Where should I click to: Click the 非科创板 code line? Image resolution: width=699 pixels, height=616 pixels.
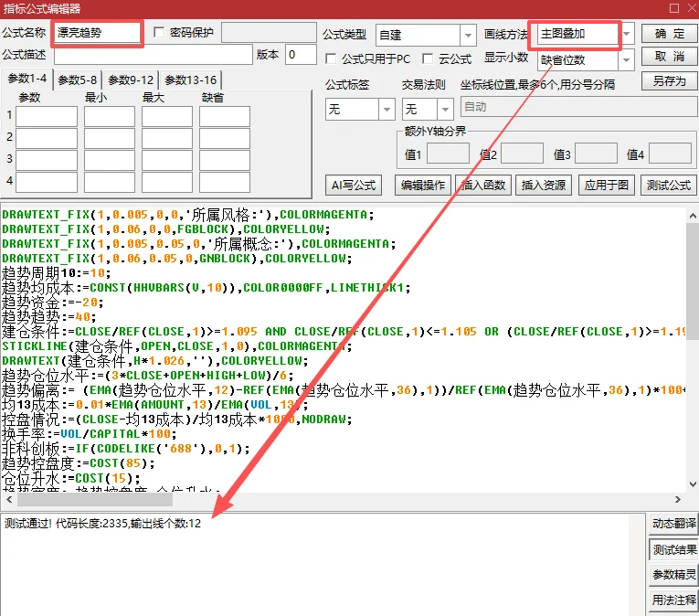pyautogui.click(x=126, y=449)
